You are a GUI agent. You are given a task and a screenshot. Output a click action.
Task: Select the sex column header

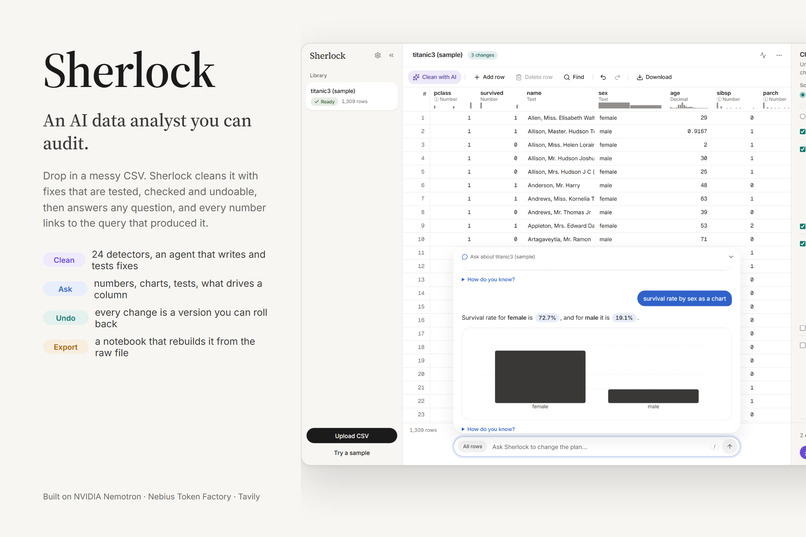pyautogui.click(x=603, y=93)
